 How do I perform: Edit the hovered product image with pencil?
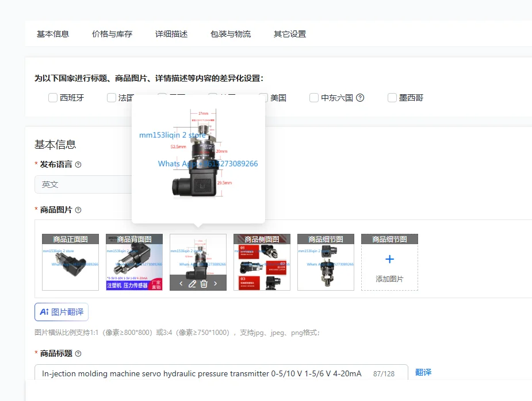pos(192,284)
